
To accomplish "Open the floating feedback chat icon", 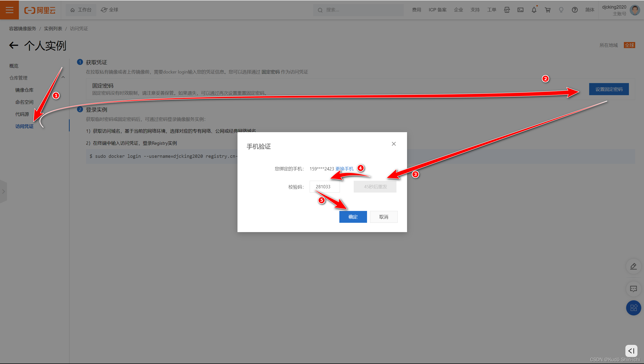I will tap(633, 289).
